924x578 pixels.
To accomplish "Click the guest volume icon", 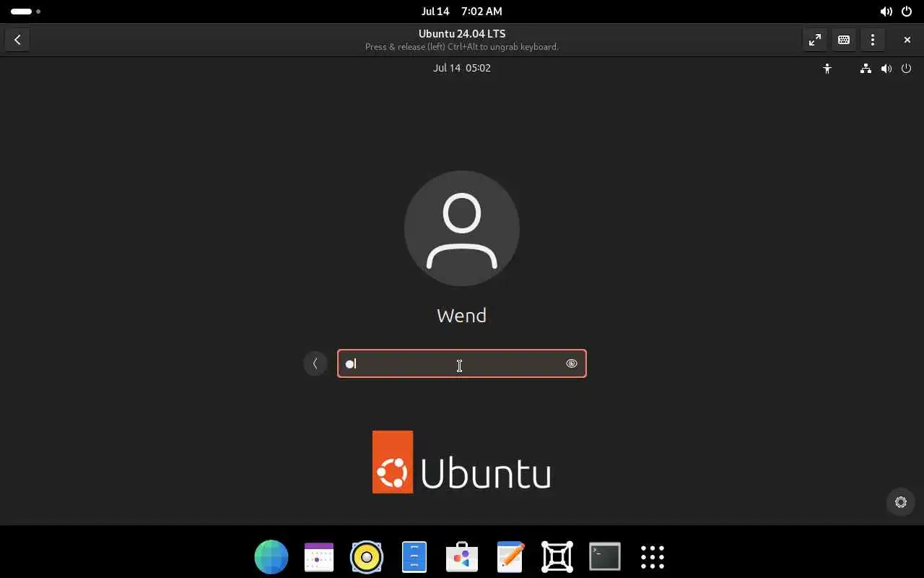I will pyautogui.click(x=886, y=69).
